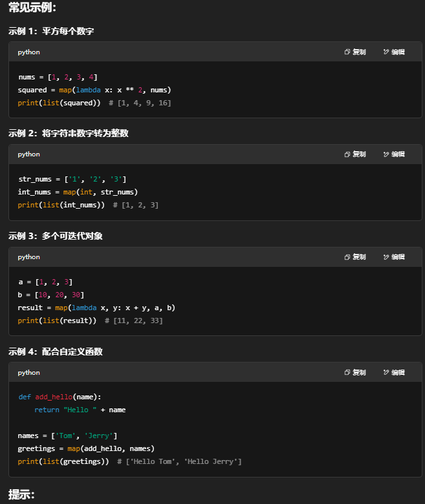Click the 示例 2 将字符串数字转为整数 heading

click(x=68, y=133)
